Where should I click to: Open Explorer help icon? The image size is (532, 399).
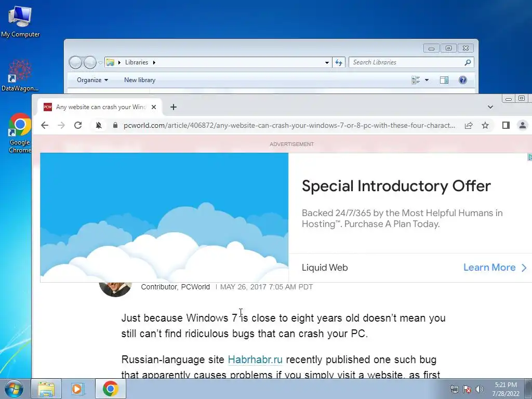pyautogui.click(x=463, y=79)
